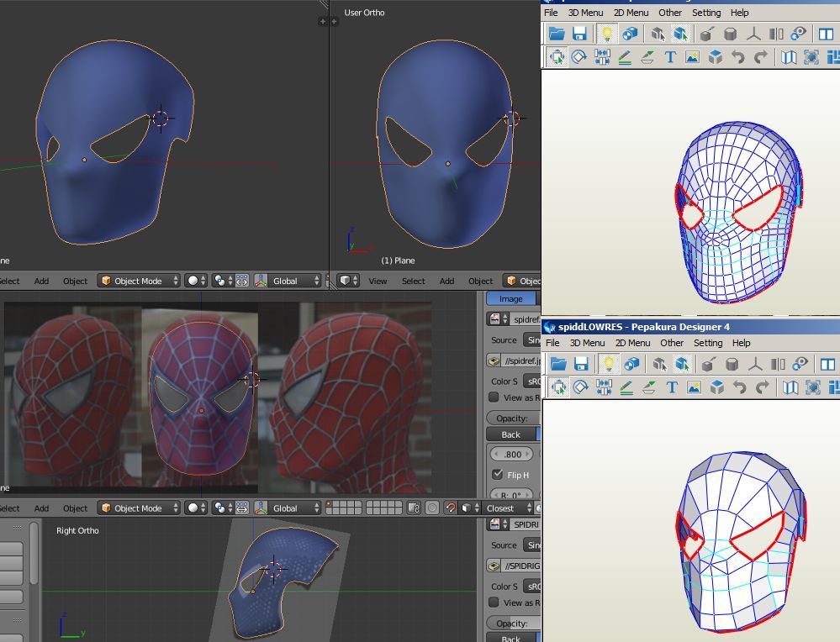Open Global orientation dropdown in top-left Blender viewport
The image size is (840, 642).
pos(288,281)
